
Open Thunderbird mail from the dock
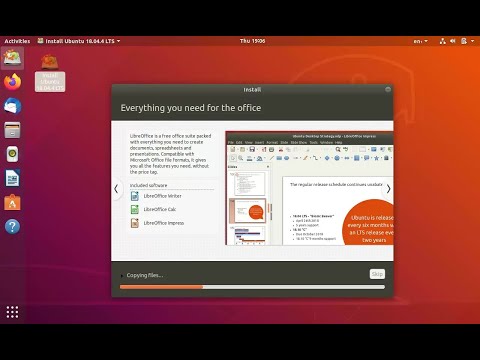coord(12,106)
